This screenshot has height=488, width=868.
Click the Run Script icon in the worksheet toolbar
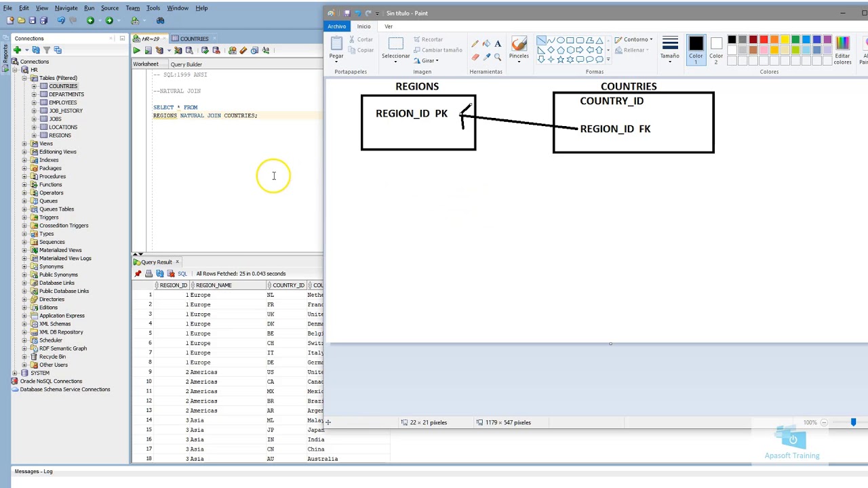pyautogui.click(x=148, y=50)
